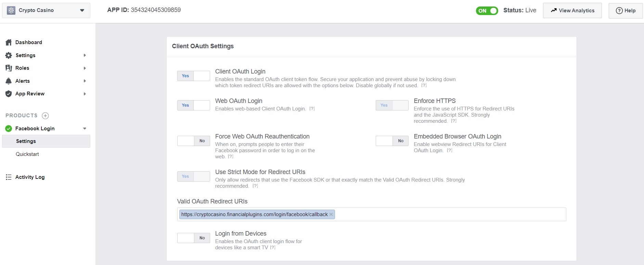Screen dimensions: 644x265
Task: Turn on Embedded Browser OAuth Login
Action: [392, 141]
